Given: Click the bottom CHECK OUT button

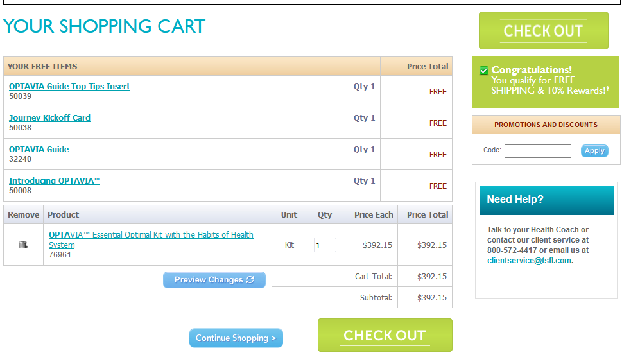Looking at the screenshot, I should coord(385,335).
